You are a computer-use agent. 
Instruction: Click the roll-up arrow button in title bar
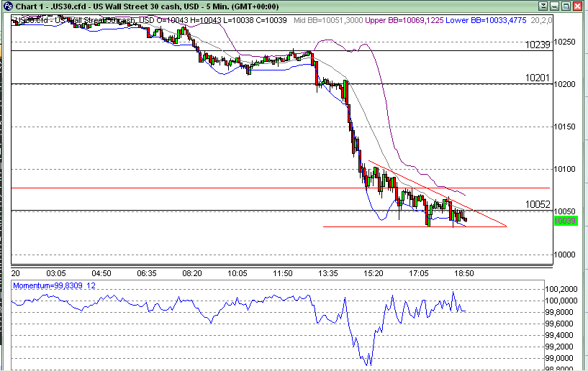(543, 6)
